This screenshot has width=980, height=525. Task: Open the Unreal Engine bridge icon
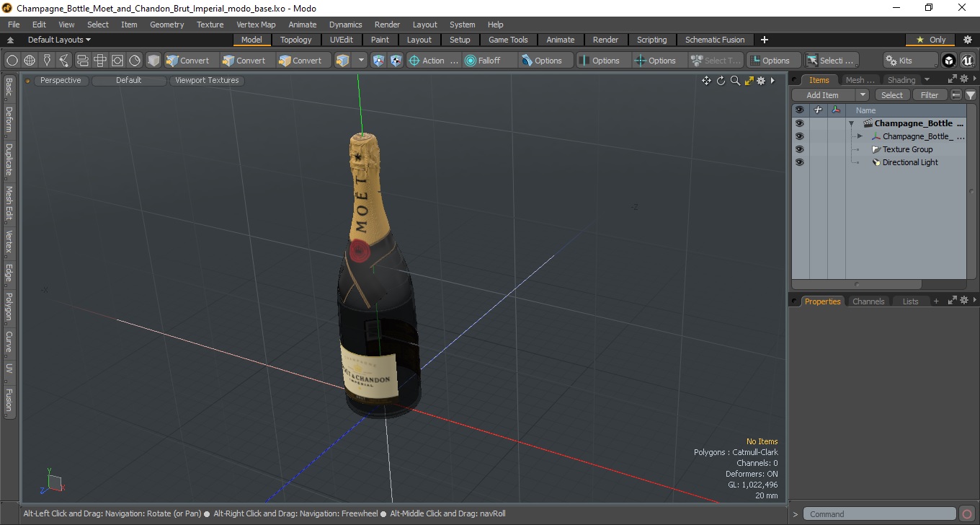click(967, 61)
